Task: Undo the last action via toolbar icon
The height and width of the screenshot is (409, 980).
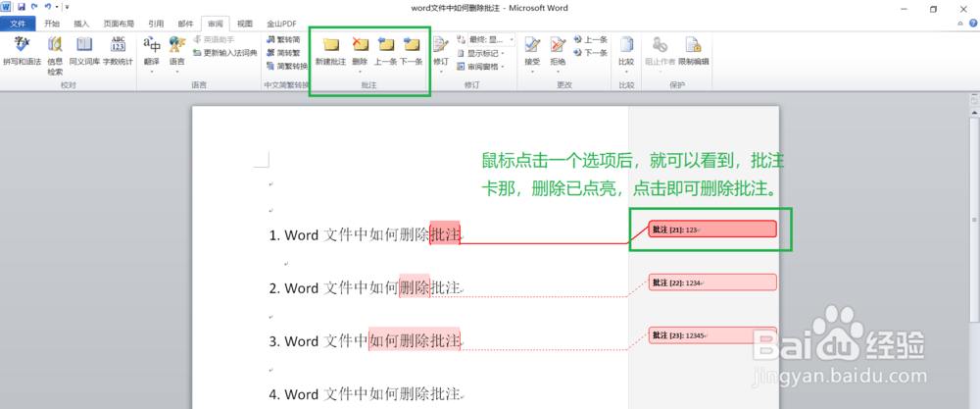Action: click(47, 7)
